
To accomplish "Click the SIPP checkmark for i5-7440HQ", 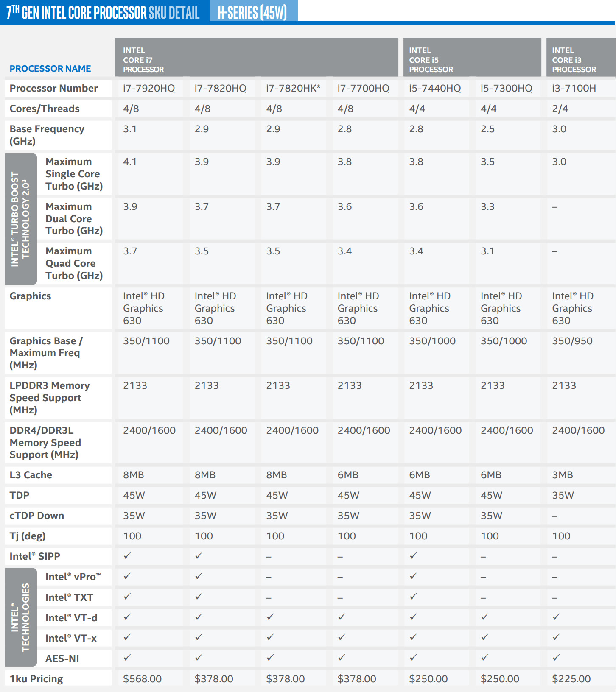I will coord(413,555).
